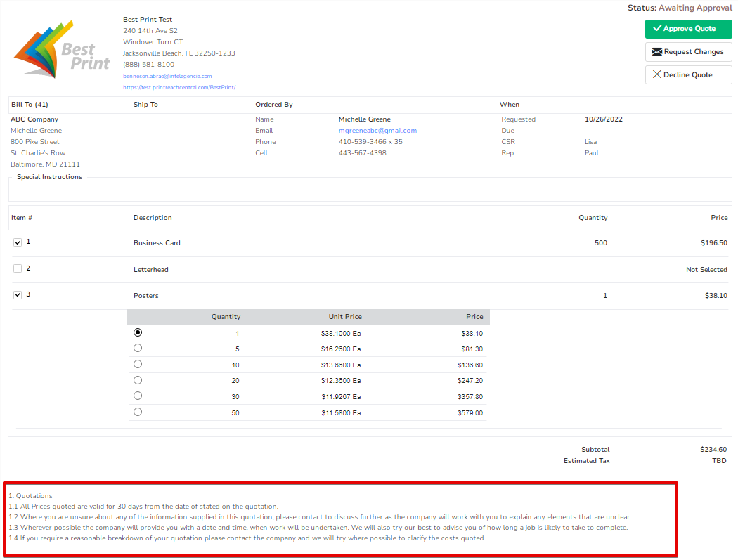This screenshot has height=560, width=738.
Task: Click the Approve Quote button
Action: tap(688, 29)
